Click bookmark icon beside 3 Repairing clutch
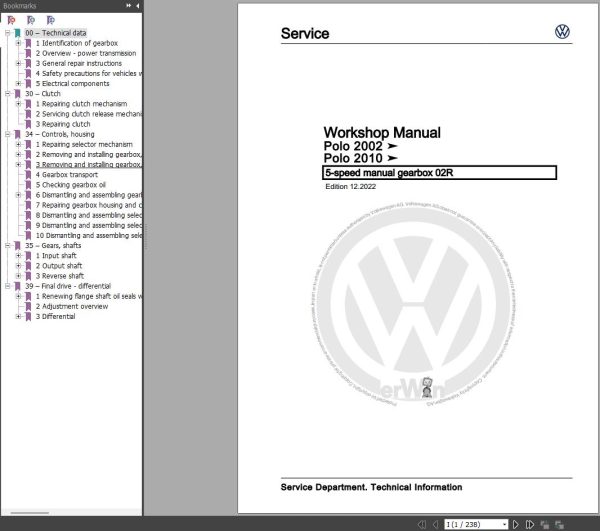 pos(28,124)
